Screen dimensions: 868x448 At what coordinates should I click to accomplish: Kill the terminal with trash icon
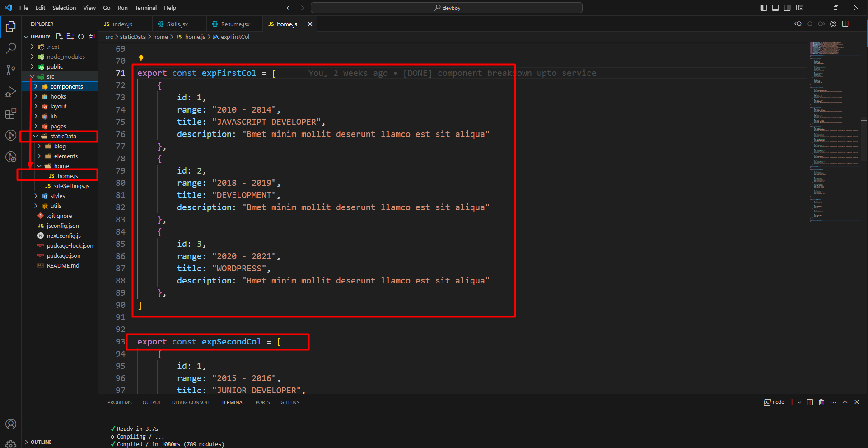click(821, 402)
